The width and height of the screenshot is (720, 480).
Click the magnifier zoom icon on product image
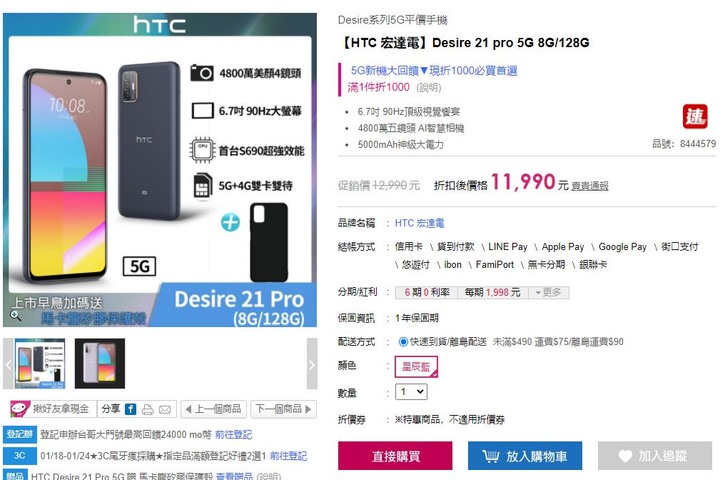(16, 315)
